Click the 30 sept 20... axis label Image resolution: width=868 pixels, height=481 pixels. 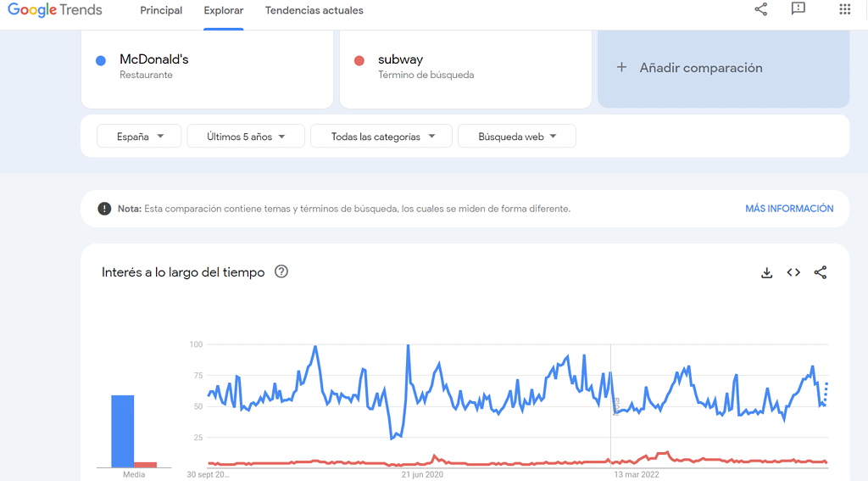(x=208, y=474)
